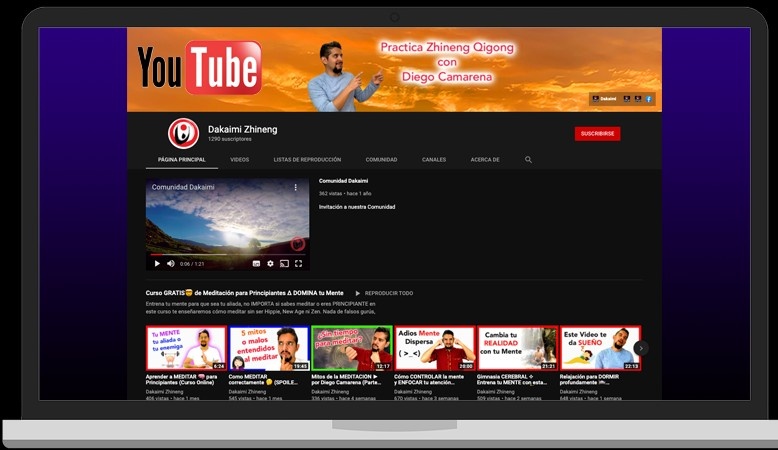Viewport: 778px width, 450px height.
Task: Click the title 'Mitos de la MEDITACION'
Action: point(346,380)
